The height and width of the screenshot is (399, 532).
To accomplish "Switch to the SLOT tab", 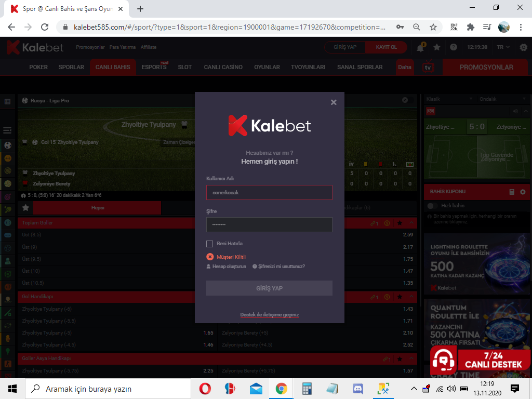I will pos(185,67).
